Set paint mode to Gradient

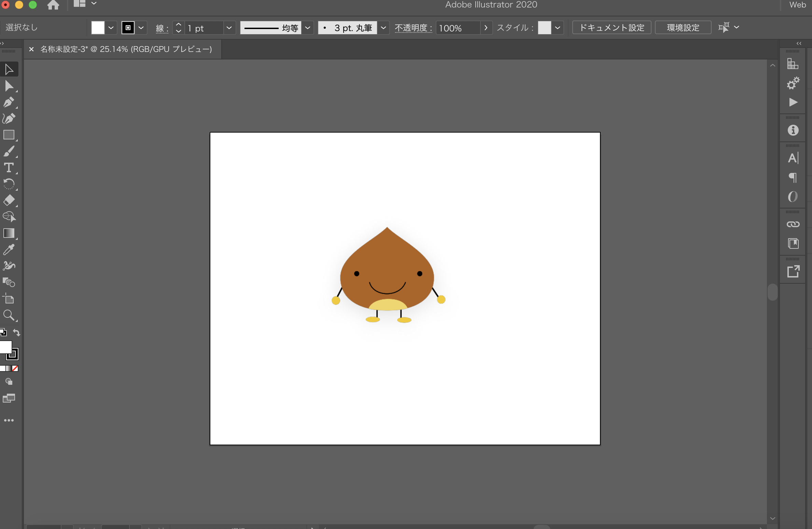click(x=9, y=368)
